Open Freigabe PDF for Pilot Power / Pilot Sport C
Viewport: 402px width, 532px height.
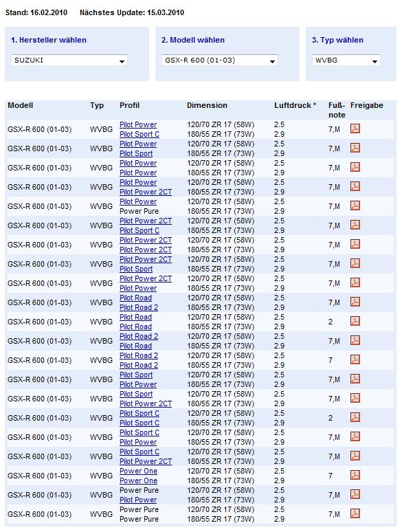[x=355, y=129]
